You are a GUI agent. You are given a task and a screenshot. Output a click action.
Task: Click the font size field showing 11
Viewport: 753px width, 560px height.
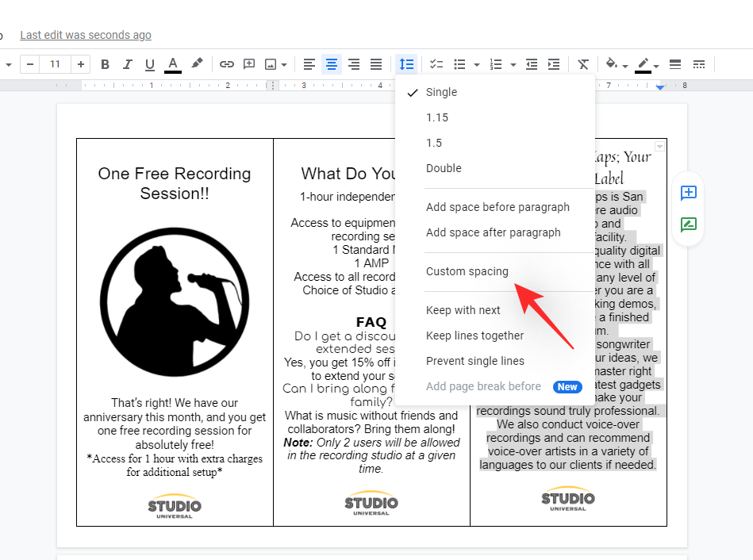tap(56, 64)
